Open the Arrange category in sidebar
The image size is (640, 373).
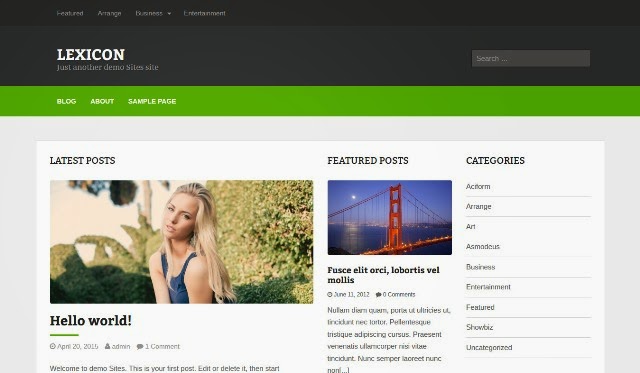[478, 206]
